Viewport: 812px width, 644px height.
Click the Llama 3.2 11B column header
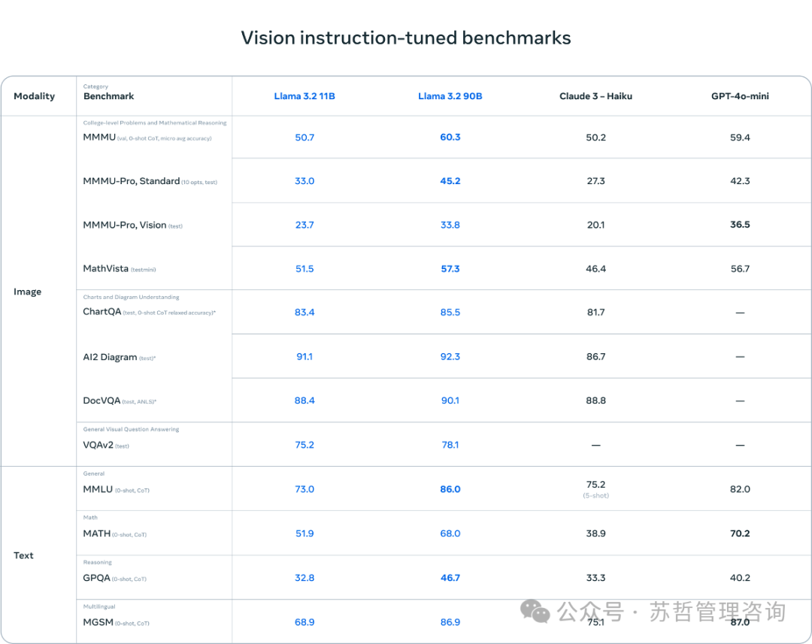(x=304, y=96)
